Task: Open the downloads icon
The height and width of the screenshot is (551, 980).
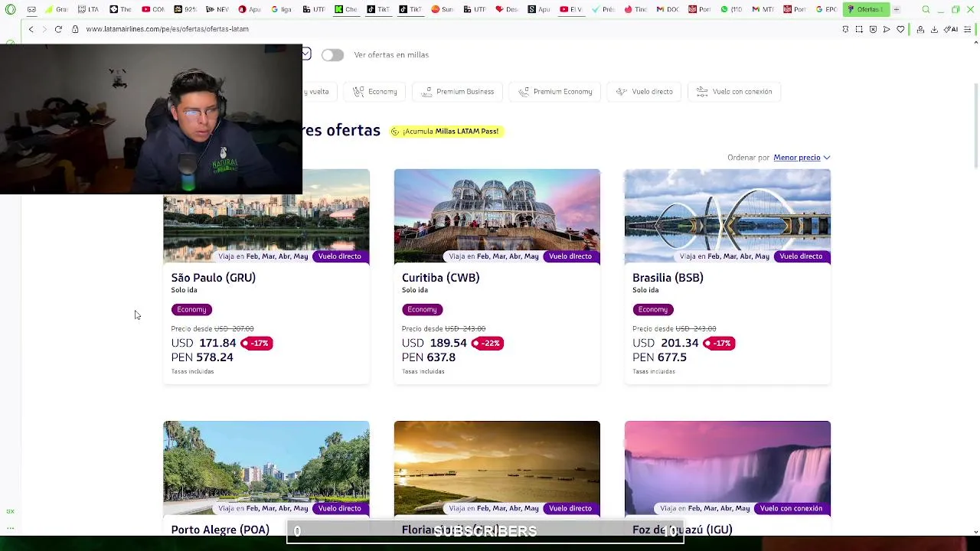Action: pyautogui.click(x=934, y=29)
